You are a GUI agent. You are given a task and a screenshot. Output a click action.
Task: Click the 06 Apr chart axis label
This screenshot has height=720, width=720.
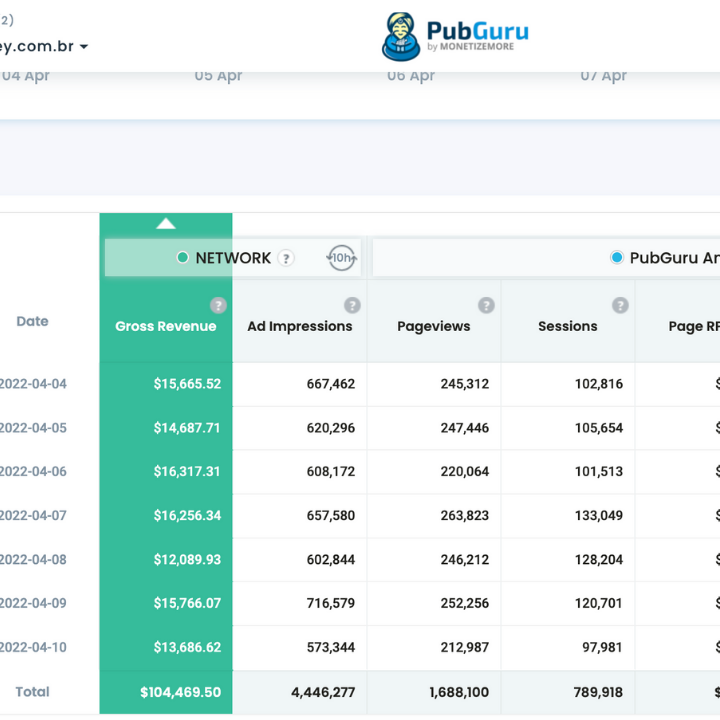click(x=411, y=76)
